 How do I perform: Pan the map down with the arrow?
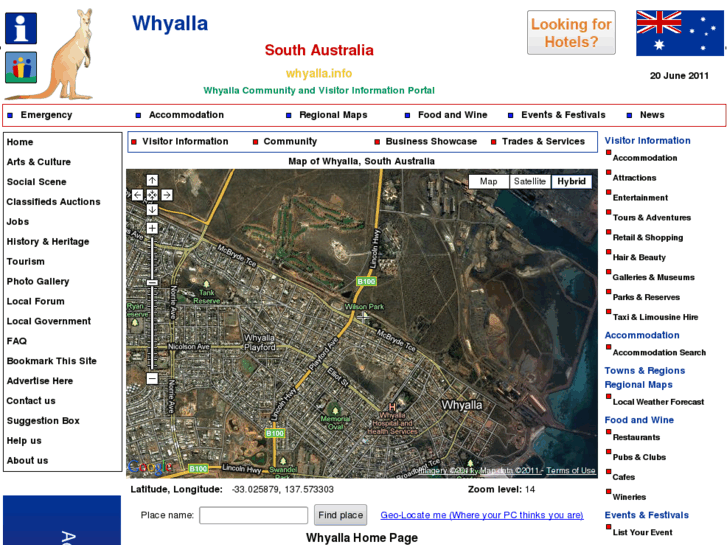tap(152, 210)
